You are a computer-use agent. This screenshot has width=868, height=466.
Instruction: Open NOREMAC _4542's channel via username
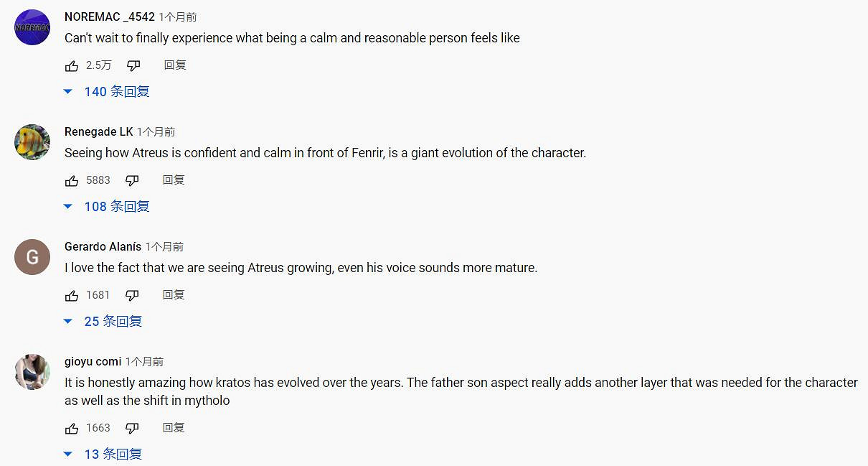109,17
